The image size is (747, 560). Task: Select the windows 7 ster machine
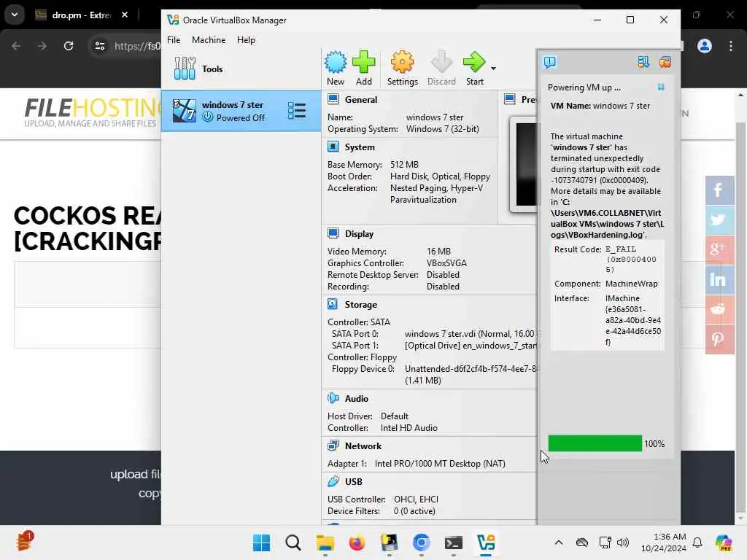(x=241, y=111)
